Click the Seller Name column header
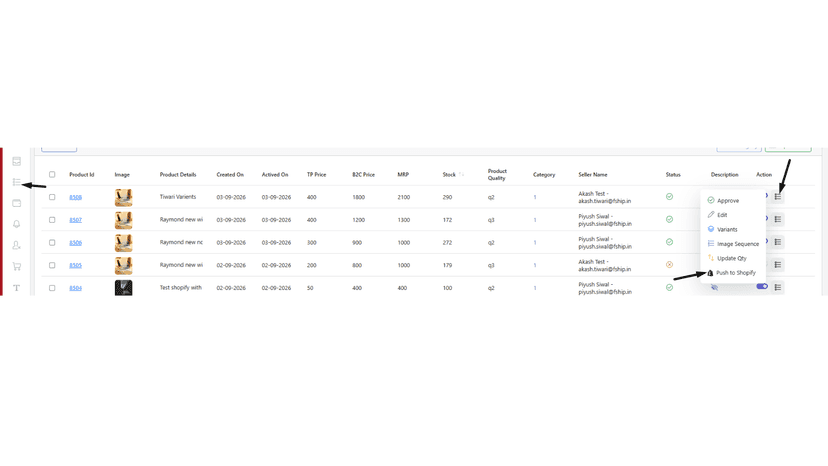 [x=592, y=174]
